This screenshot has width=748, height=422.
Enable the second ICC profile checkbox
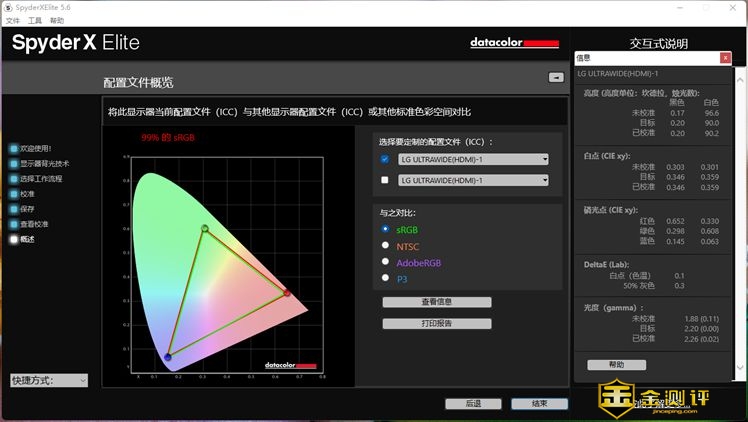(385, 180)
